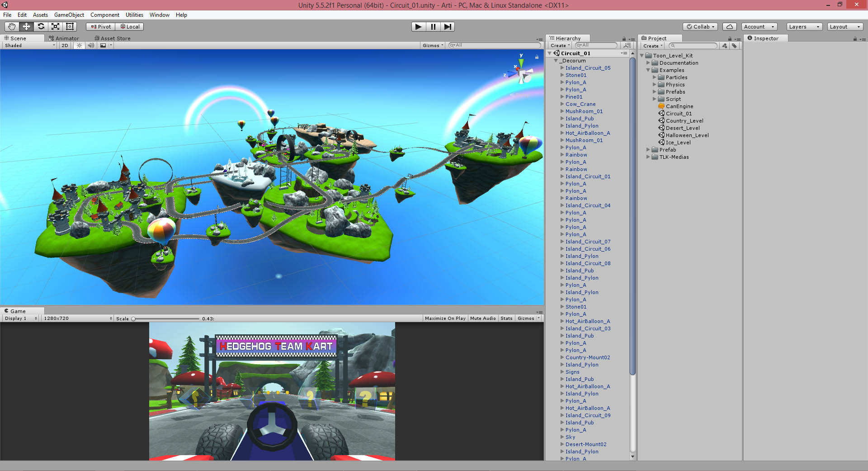Toggle scene lighting icon
Viewport: 868px width, 471px height.
click(x=80, y=45)
